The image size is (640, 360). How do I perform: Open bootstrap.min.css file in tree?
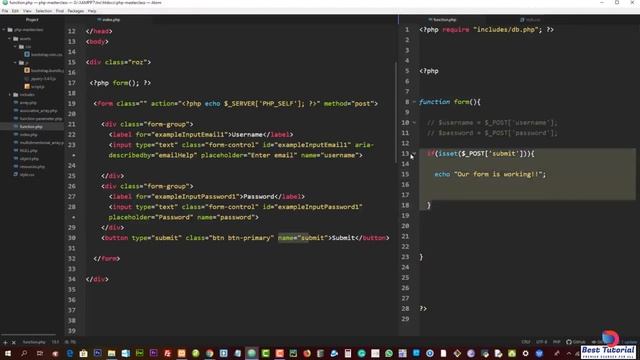(x=43, y=54)
